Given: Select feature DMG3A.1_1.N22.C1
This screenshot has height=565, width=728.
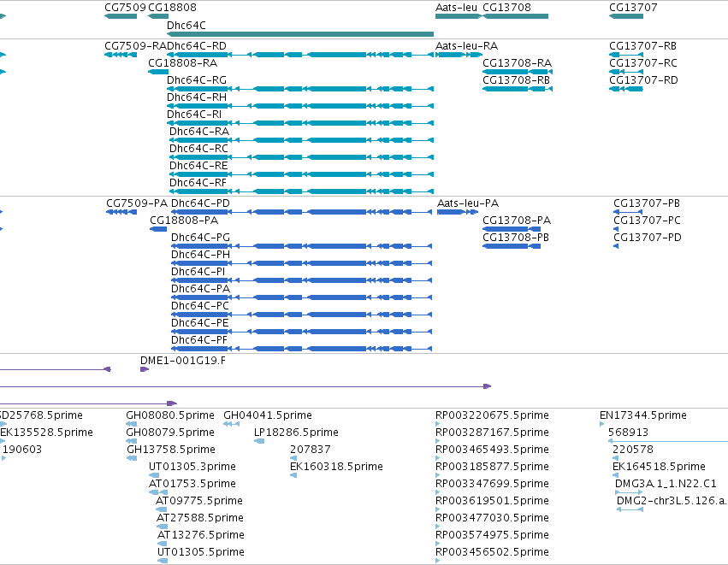Looking at the screenshot, I should pyautogui.click(x=666, y=484).
